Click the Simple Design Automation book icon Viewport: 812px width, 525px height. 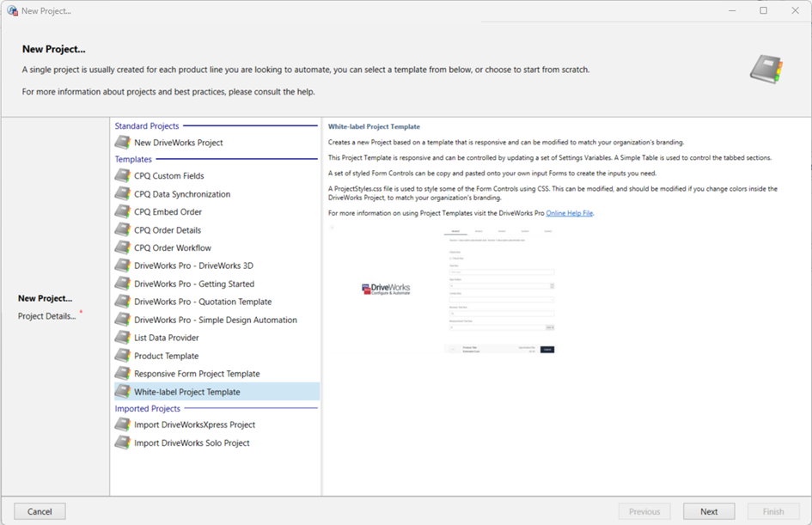click(123, 320)
